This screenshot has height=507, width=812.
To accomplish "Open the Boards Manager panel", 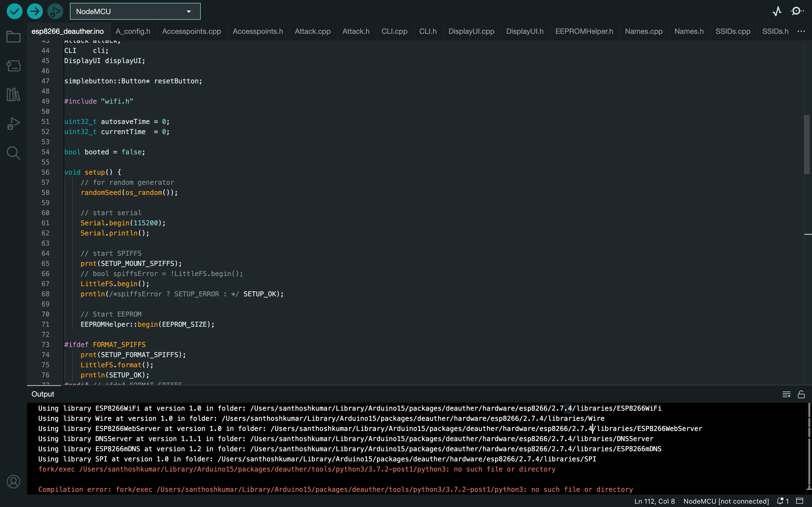I will pyautogui.click(x=13, y=66).
